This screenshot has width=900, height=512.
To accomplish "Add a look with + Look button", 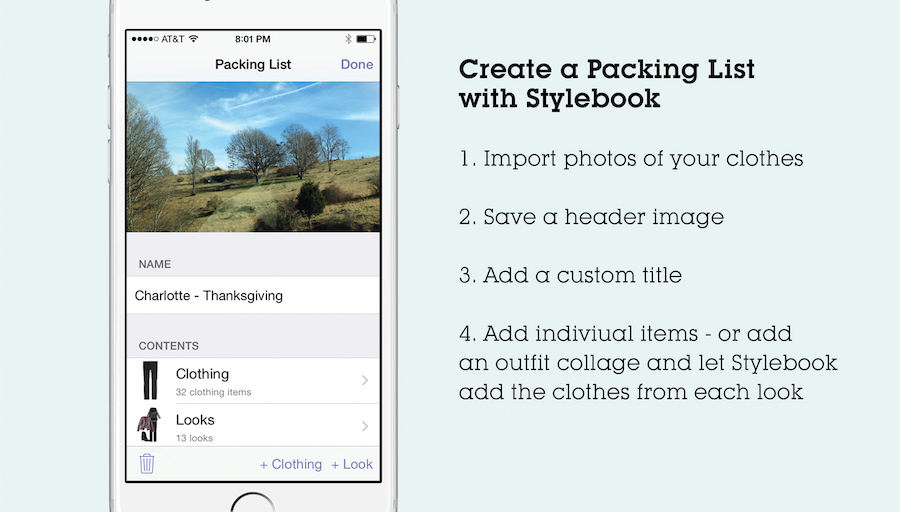I will click(352, 464).
